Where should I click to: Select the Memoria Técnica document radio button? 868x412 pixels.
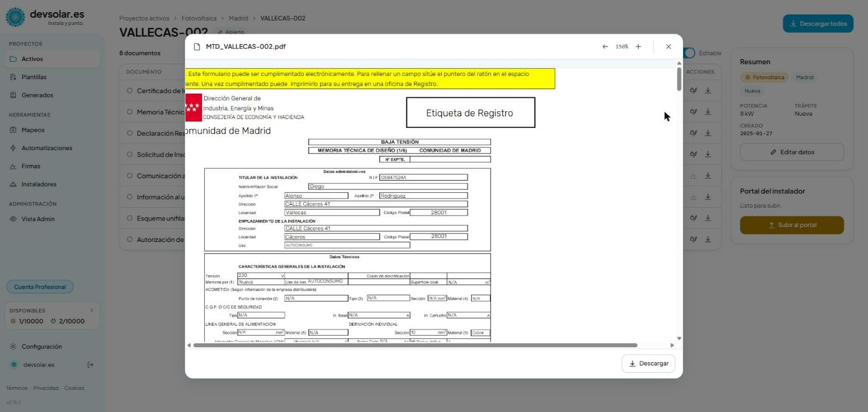(130, 111)
